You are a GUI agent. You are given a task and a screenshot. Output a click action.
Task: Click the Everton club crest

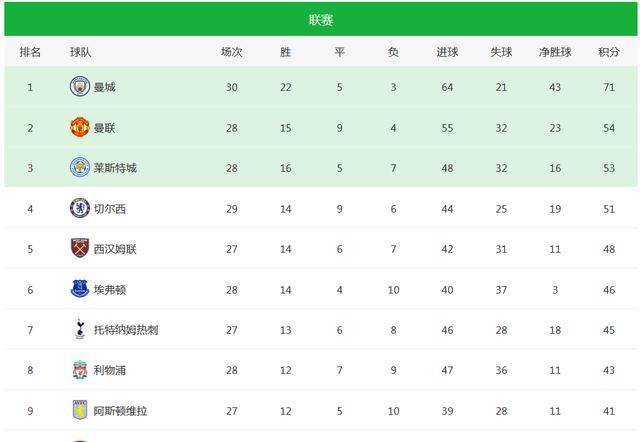tap(80, 289)
